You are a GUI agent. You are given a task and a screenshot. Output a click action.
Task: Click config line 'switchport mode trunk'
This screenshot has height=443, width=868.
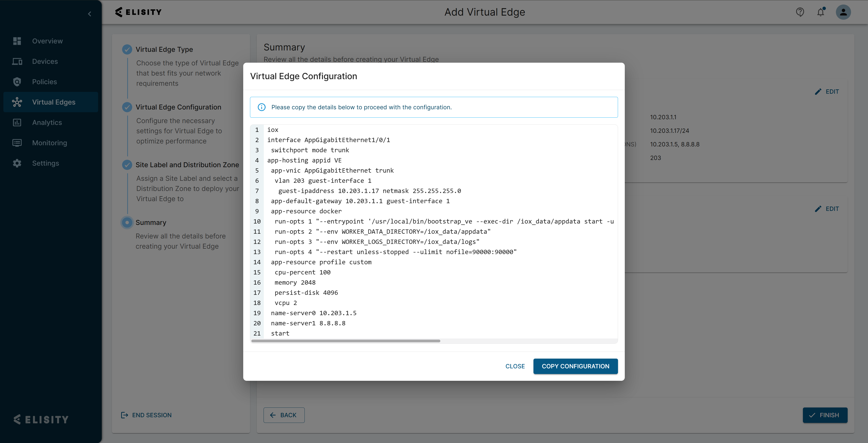[x=310, y=150]
